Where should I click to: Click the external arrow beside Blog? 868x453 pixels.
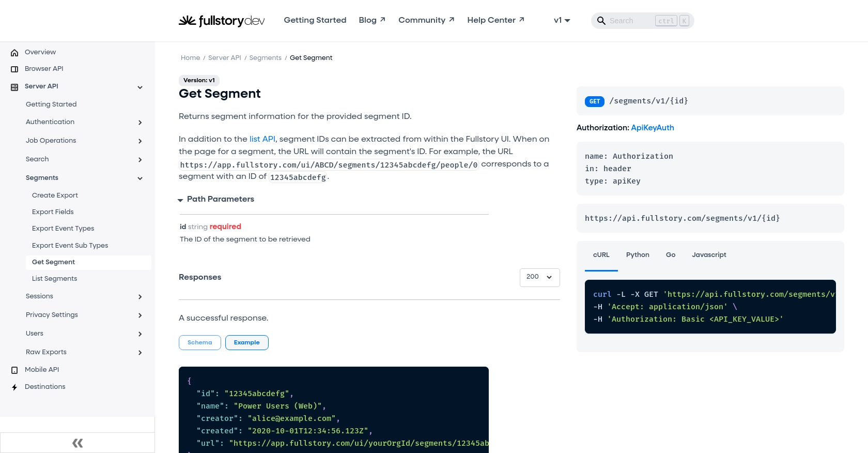(x=383, y=20)
